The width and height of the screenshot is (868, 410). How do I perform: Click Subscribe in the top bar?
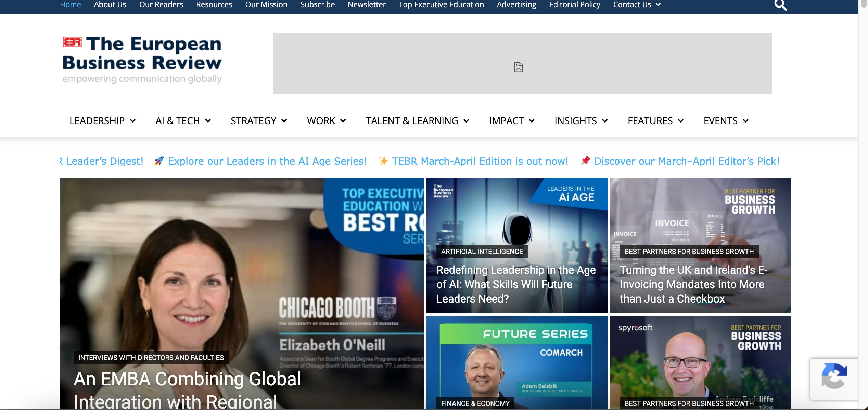(x=317, y=5)
